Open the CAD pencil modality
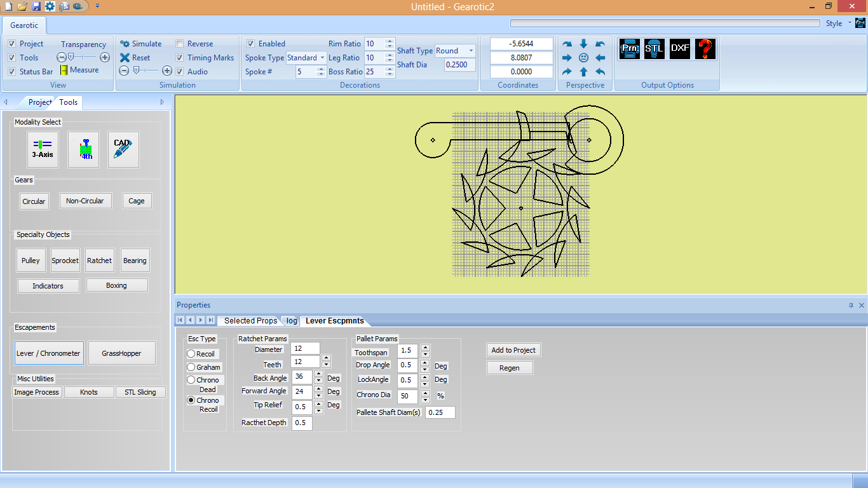 (x=123, y=149)
